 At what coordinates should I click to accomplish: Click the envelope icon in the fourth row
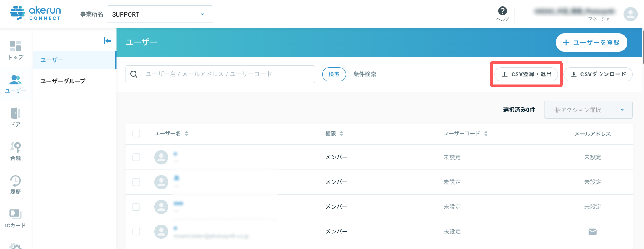[593, 232]
